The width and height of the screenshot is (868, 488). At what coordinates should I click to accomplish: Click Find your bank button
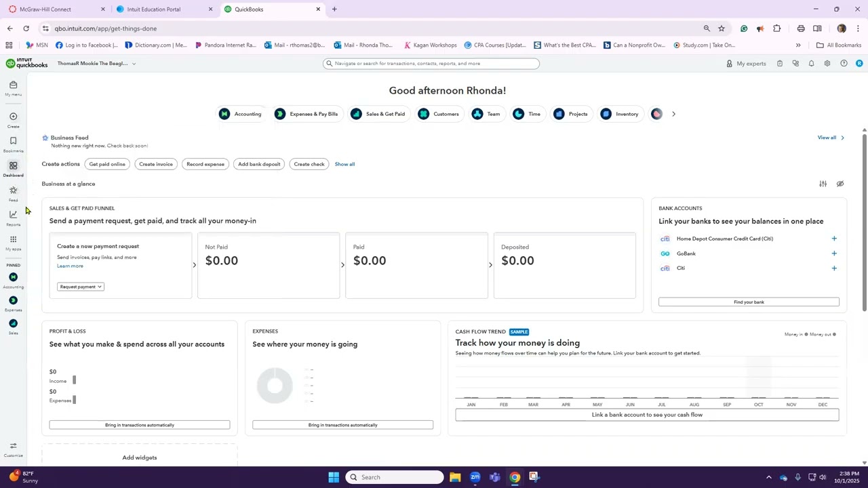pyautogui.click(x=749, y=302)
